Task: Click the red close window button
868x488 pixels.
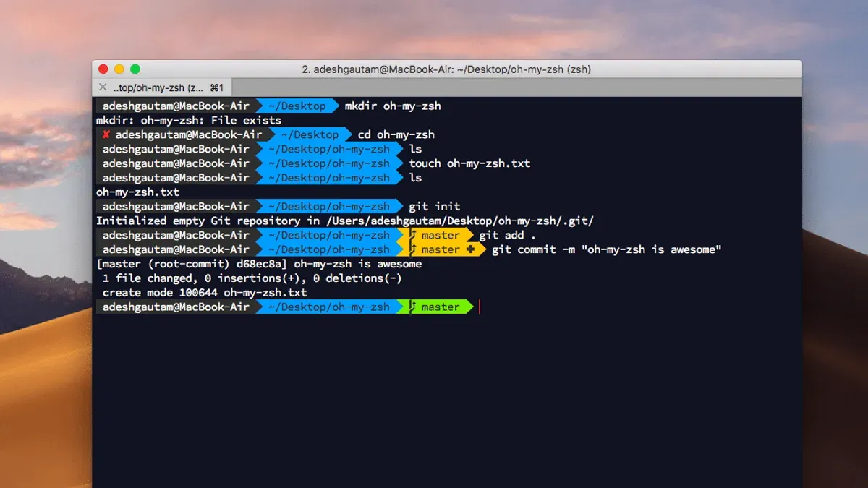Action: point(103,69)
